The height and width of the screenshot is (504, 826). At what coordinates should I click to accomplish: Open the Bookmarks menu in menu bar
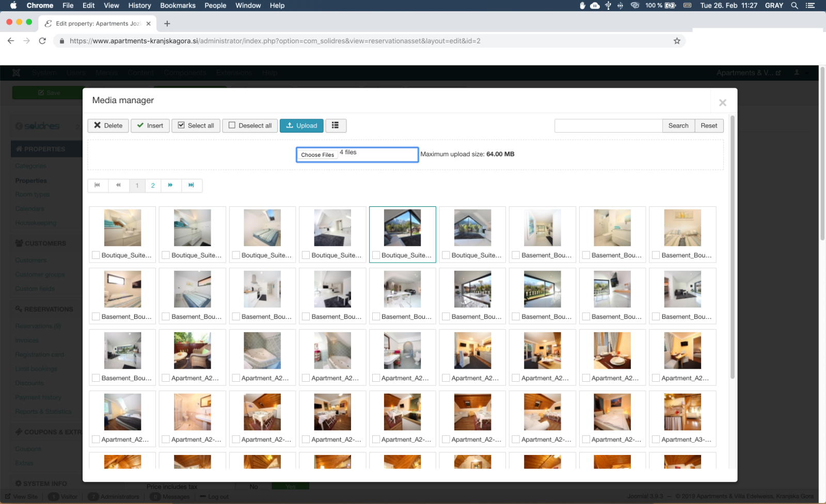178,6
